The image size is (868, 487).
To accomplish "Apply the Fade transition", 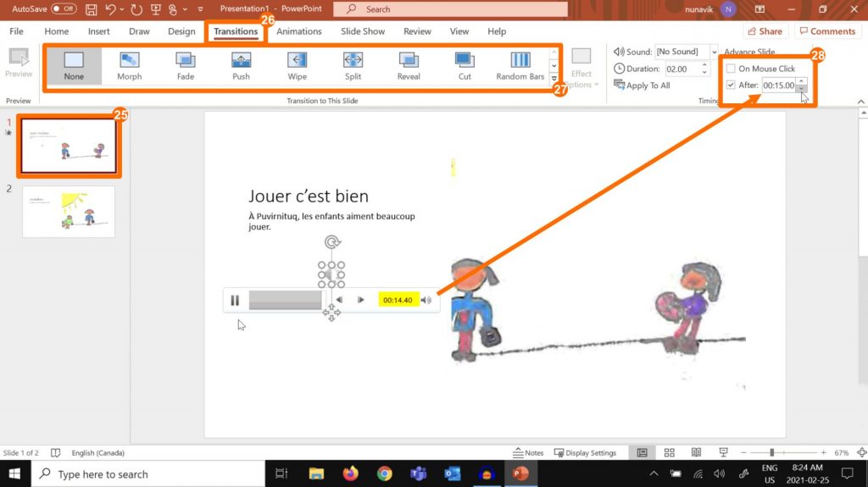I will coord(185,65).
